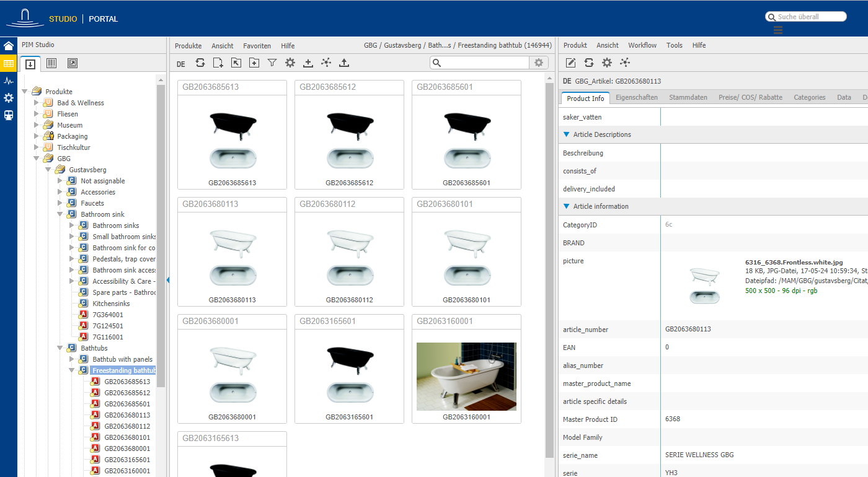Image resolution: width=868 pixels, height=477 pixels.
Task: Select article 7G364001 in tree
Action: tap(108, 315)
